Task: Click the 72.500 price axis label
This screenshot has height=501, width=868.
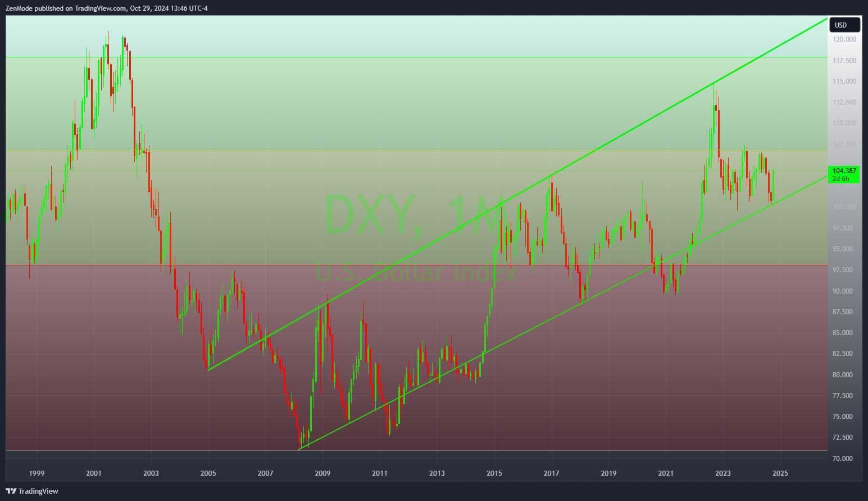Action: (843, 437)
